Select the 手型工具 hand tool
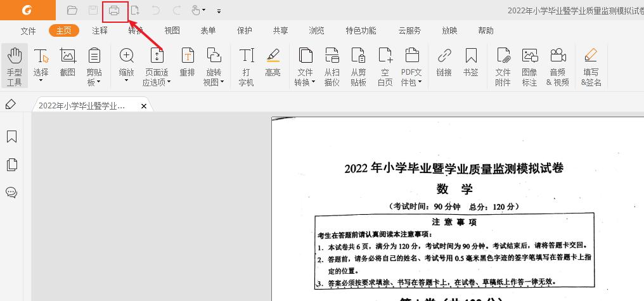The height and width of the screenshot is (301, 644). [15, 66]
